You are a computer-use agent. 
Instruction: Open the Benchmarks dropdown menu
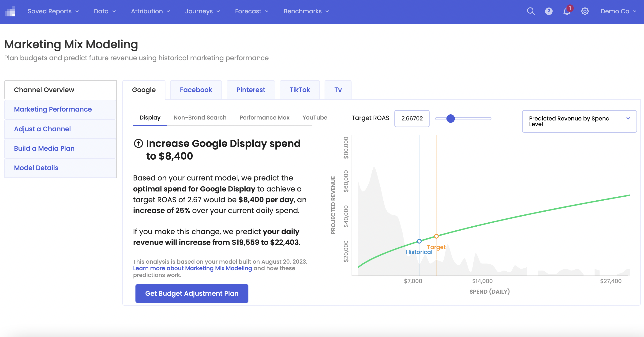[306, 11]
